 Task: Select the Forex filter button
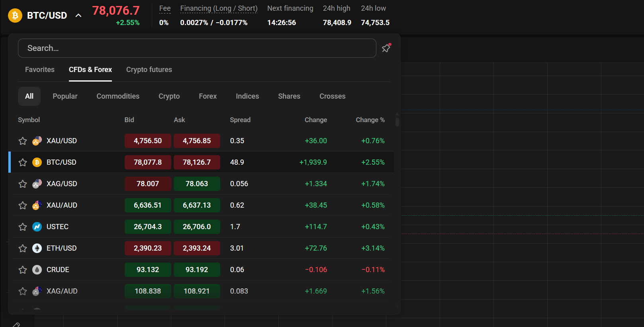[x=207, y=96]
